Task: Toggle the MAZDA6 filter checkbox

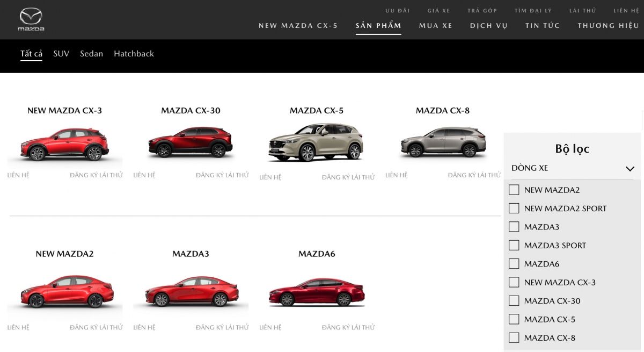Action: pyautogui.click(x=514, y=264)
